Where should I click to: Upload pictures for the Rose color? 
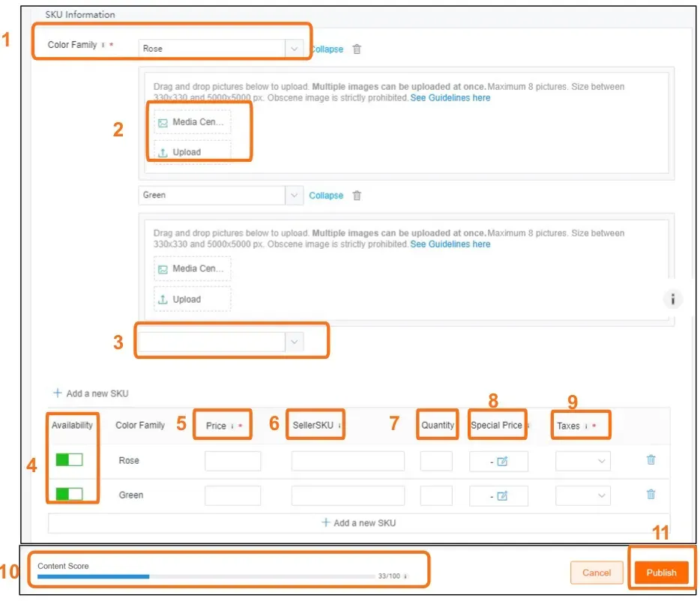[193, 152]
